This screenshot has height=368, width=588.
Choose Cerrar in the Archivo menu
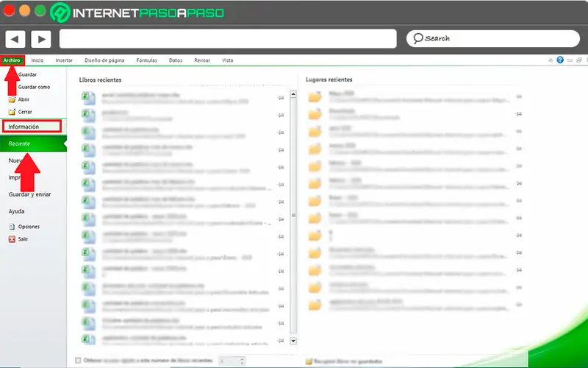(25, 112)
